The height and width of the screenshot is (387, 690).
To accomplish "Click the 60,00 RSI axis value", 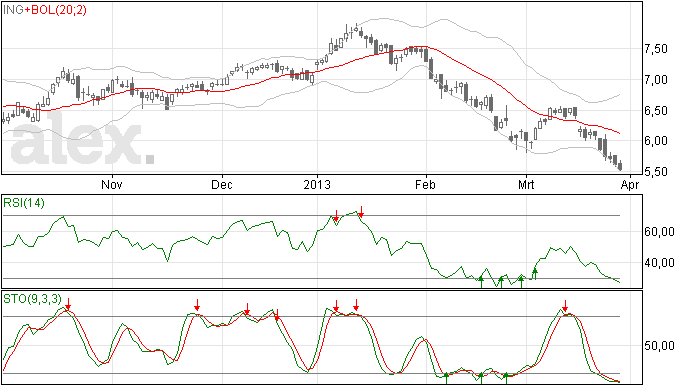I will point(659,232).
